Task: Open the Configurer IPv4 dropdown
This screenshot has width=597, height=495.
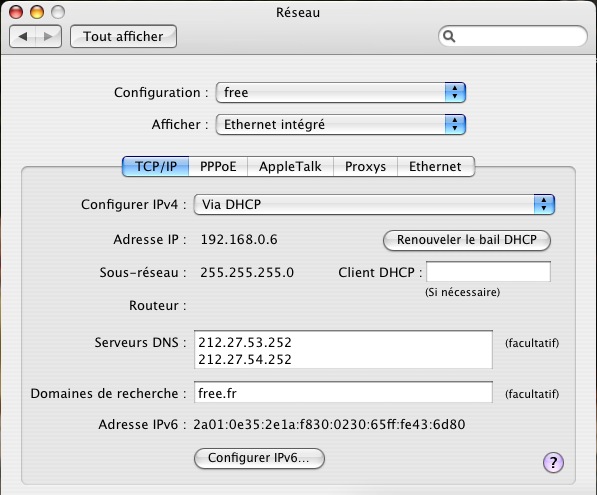Action: (x=374, y=204)
